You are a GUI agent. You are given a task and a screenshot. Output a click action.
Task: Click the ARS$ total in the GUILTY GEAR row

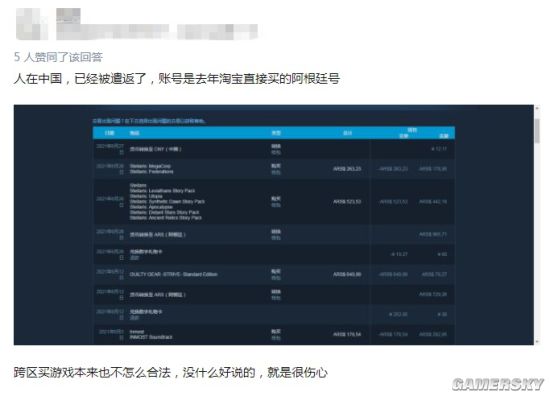click(x=347, y=274)
